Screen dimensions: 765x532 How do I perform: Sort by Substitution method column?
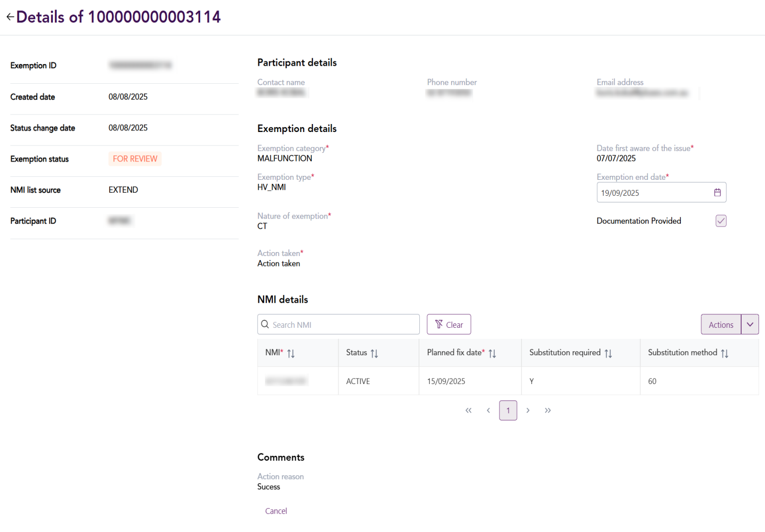point(725,353)
